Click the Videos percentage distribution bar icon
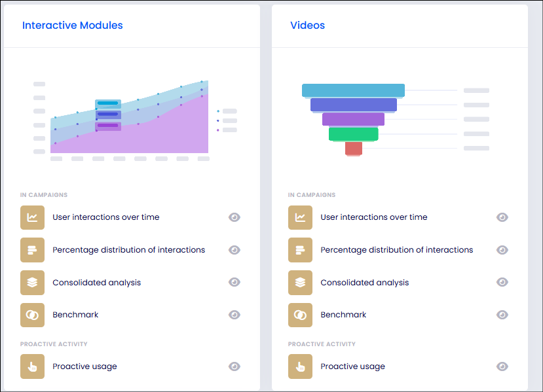The height and width of the screenshot is (392, 543). pyautogui.click(x=300, y=250)
